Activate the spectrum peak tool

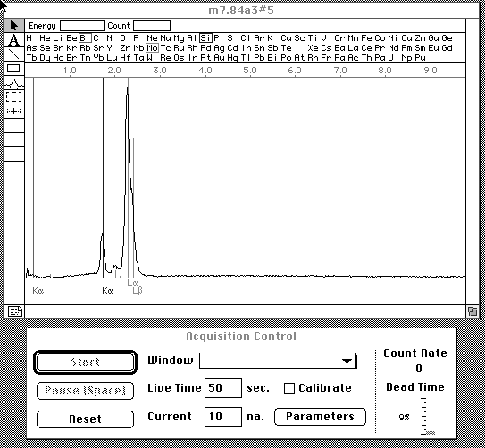(x=14, y=82)
